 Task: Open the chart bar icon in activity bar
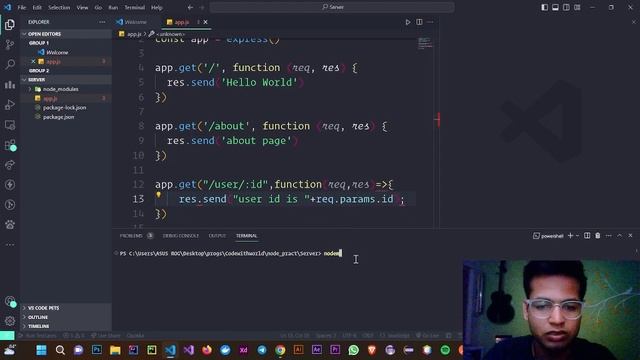(x=10, y=84)
